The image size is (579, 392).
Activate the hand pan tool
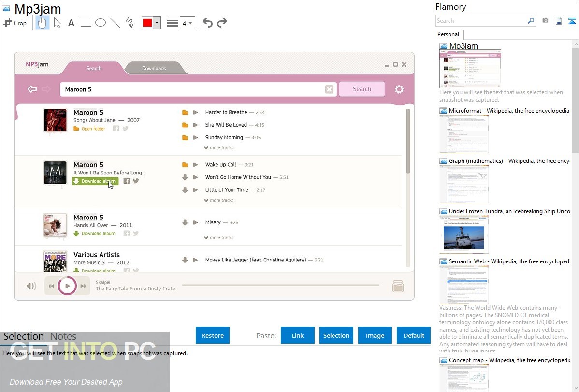pos(43,23)
